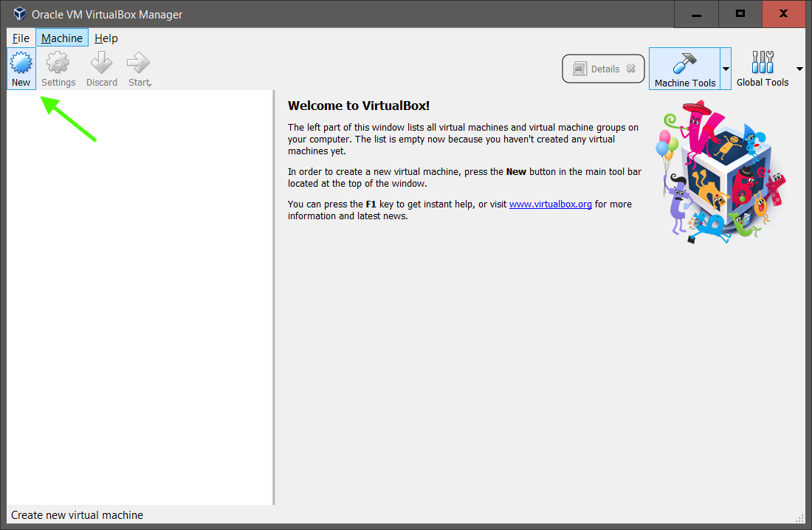Open the Help menu
This screenshot has height=530, width=812.
click(x=106, y=38)
